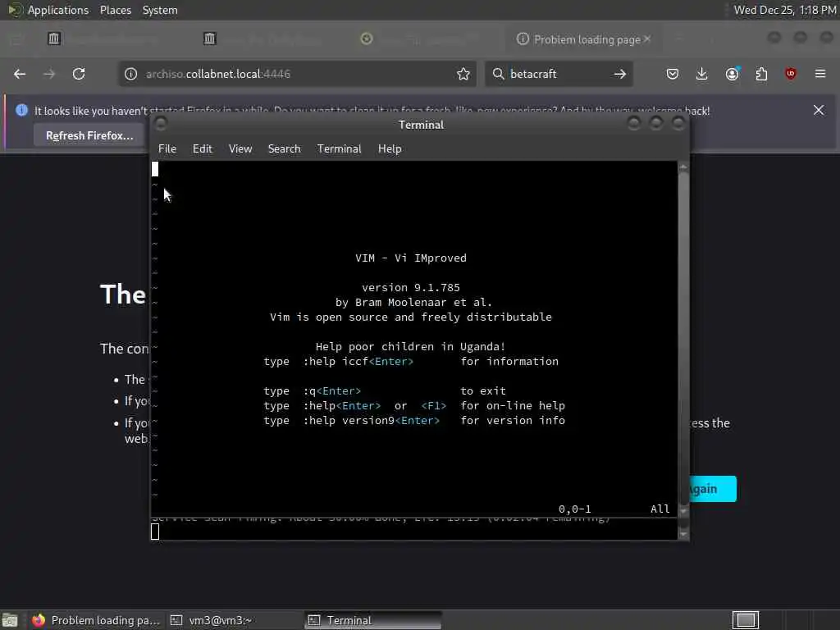The height and width of the screenshot is (630, 840).
Task: Open the Terminal Search menu
Action: coord(284,149)
